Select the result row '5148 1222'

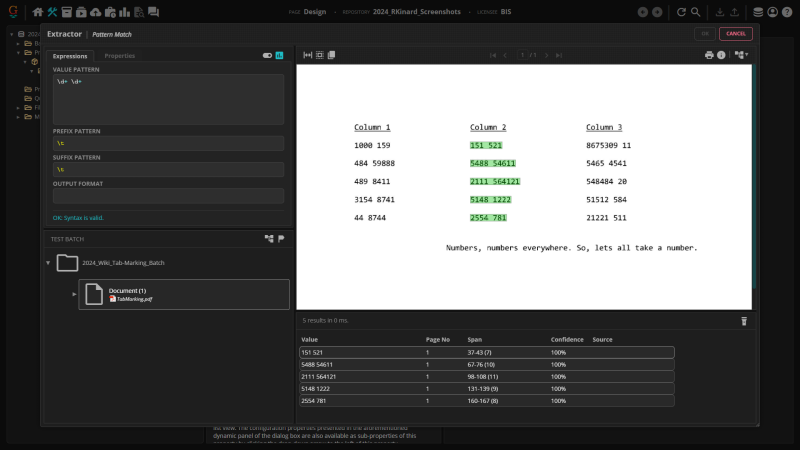click(487, 389)
